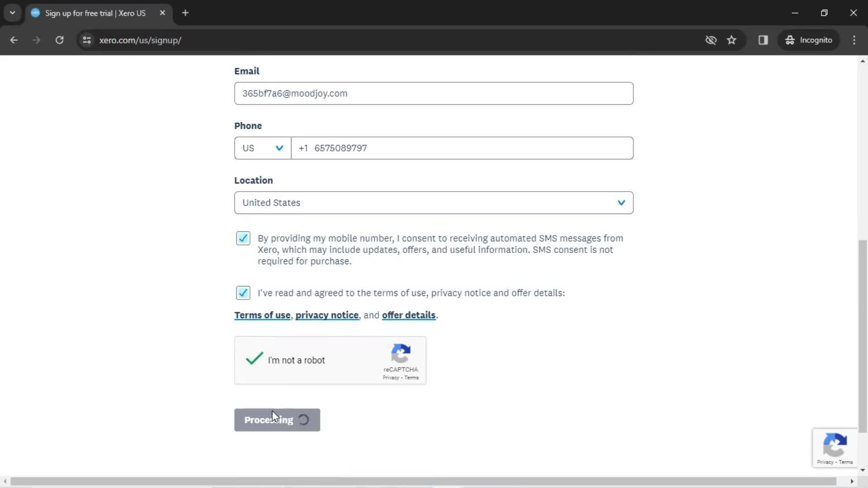
Task: Click the Processing submit button
Action: (x=277, y=420)
